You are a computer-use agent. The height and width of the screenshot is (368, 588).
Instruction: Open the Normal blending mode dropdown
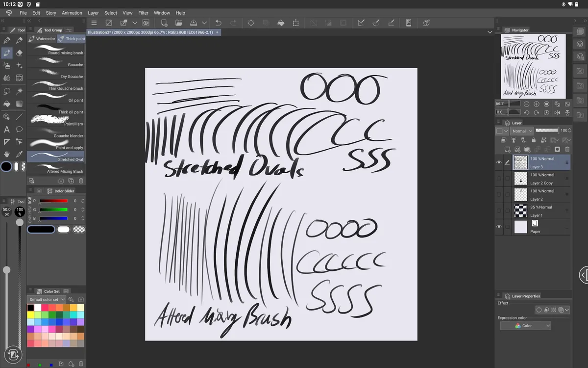coord(522,131)
